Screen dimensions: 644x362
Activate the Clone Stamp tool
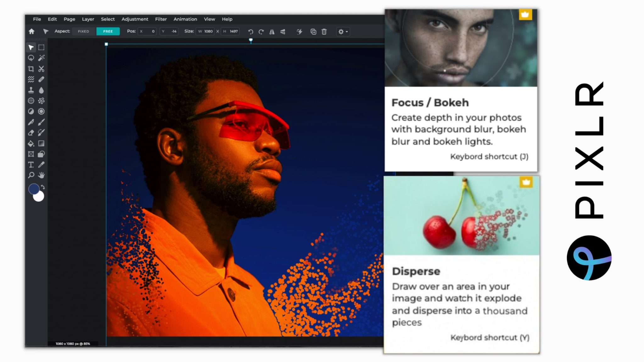[31, 90]
